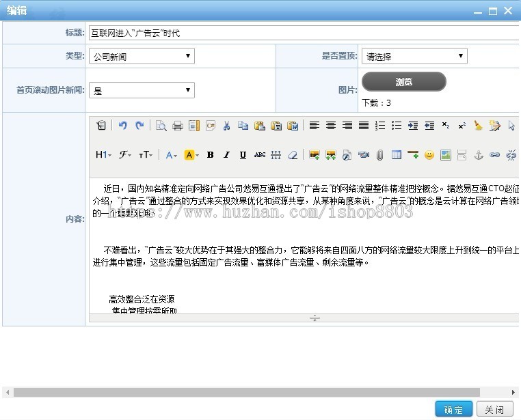Open the highlight background color picker
521x420 pixels.
coord(191,154)
